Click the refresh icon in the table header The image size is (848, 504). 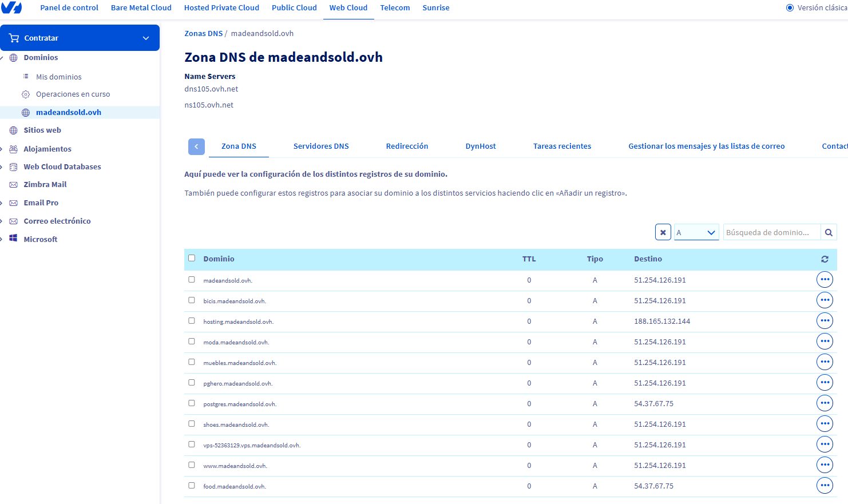click(x=825, y=259)
